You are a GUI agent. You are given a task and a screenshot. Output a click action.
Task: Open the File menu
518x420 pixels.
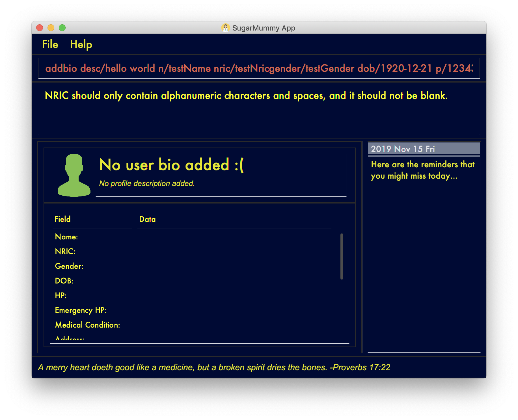point(50,44)
